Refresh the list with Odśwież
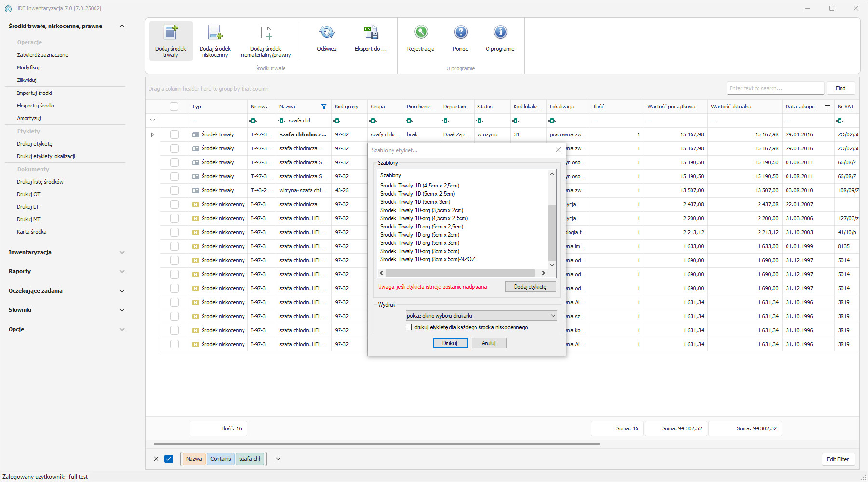Screen dimensions: 868x482 pos(326,33)
